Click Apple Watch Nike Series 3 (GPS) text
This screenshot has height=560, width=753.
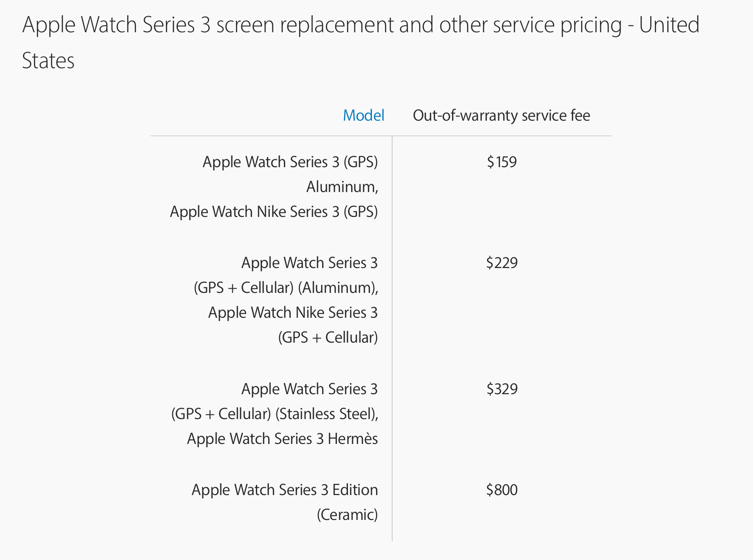click(x=274, y=212)
